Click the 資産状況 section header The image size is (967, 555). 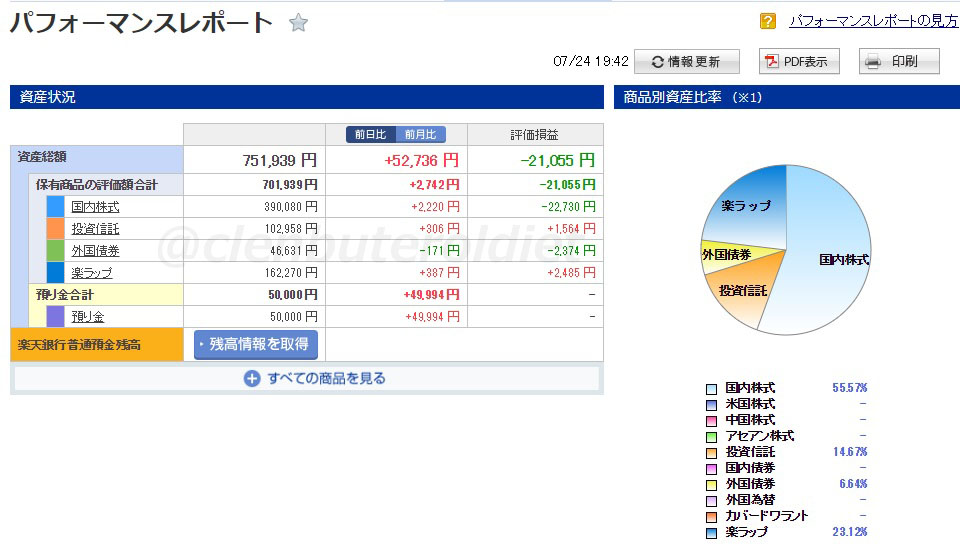click(x=307, y=97)
